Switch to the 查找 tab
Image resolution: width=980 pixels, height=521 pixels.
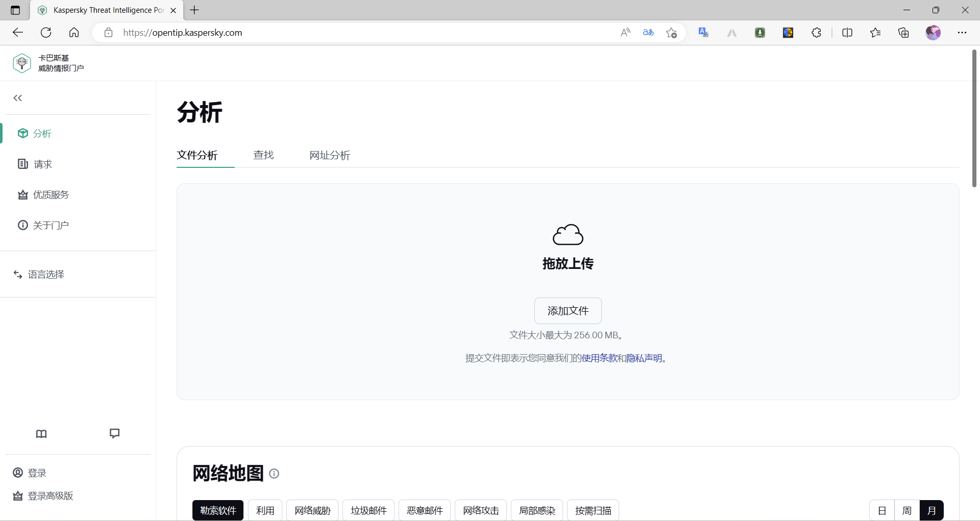[263, 155]
